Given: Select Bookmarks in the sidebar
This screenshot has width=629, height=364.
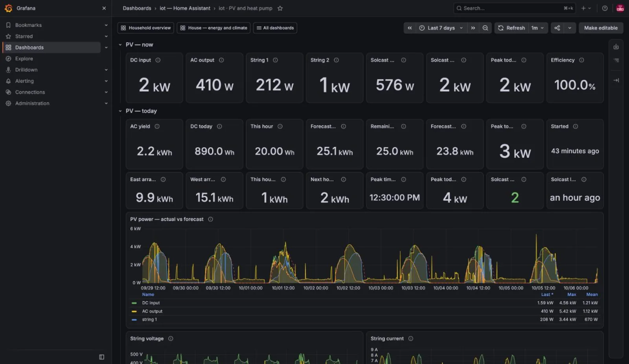Looking at the screenshot, I should (x=28, y=25).
